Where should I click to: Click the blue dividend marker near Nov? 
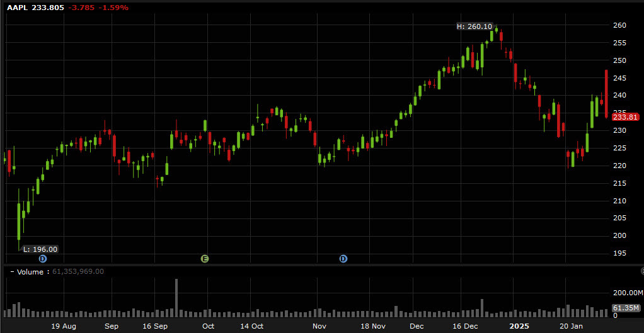pos(343,258)
